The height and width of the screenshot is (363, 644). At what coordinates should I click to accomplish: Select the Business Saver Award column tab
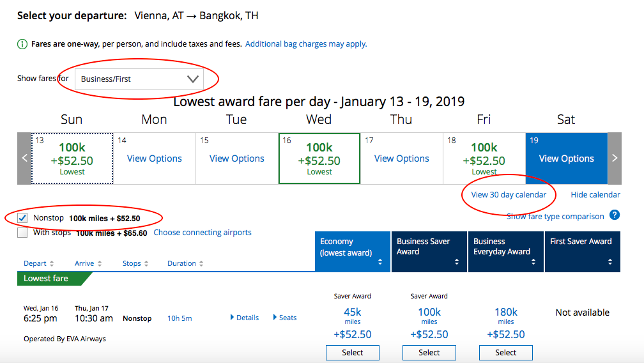(x=429, y=251)
